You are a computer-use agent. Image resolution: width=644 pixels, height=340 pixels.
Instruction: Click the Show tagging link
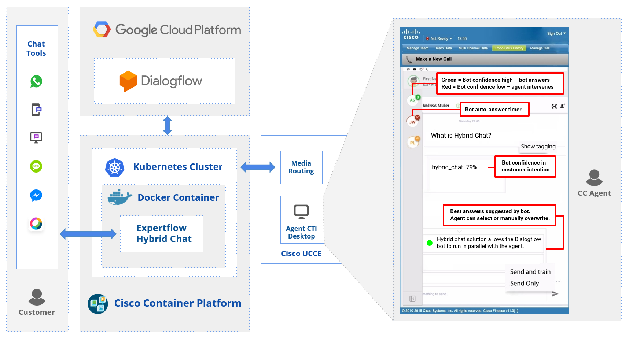[x=538, y=147]
